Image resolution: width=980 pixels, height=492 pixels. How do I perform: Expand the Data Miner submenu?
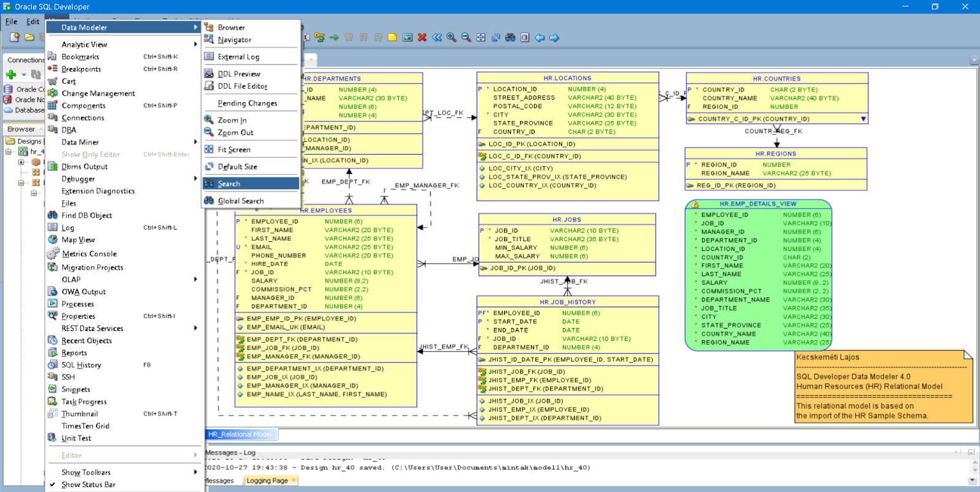(124, 142)
